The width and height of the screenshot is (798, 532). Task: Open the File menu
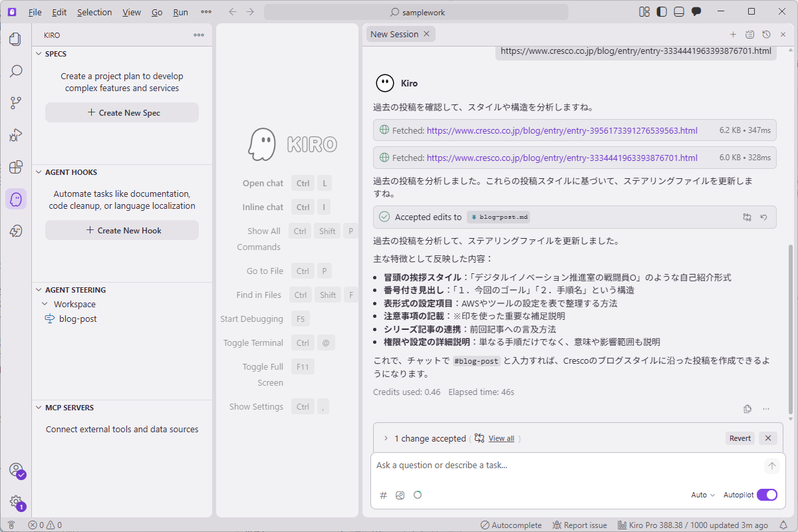click(x=35, y=11)
